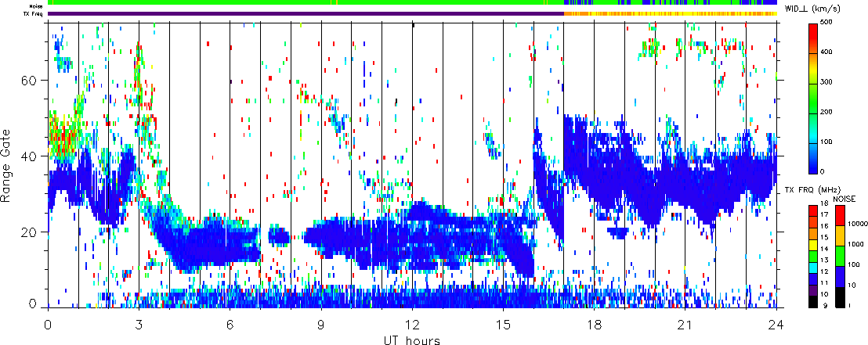Click the green segment of the NOISE colorbar
The width and height of the screenshot is (868, 345).
[x=839, y=257]
